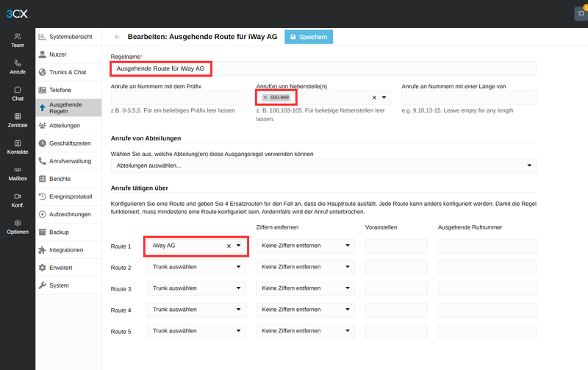Click the number Länge input field
588x370 pixels.
pos(469,98)
